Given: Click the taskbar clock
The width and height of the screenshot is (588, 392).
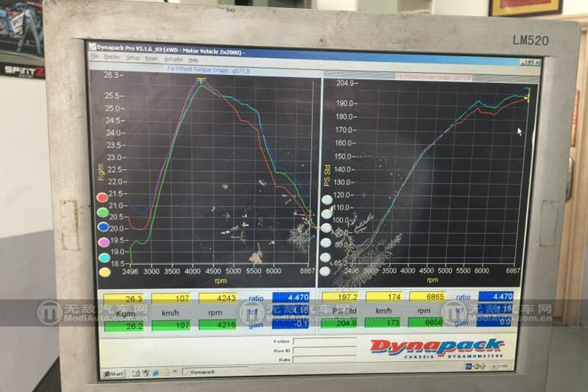Looking at the screenshot, I should click(x=499, y=366).
